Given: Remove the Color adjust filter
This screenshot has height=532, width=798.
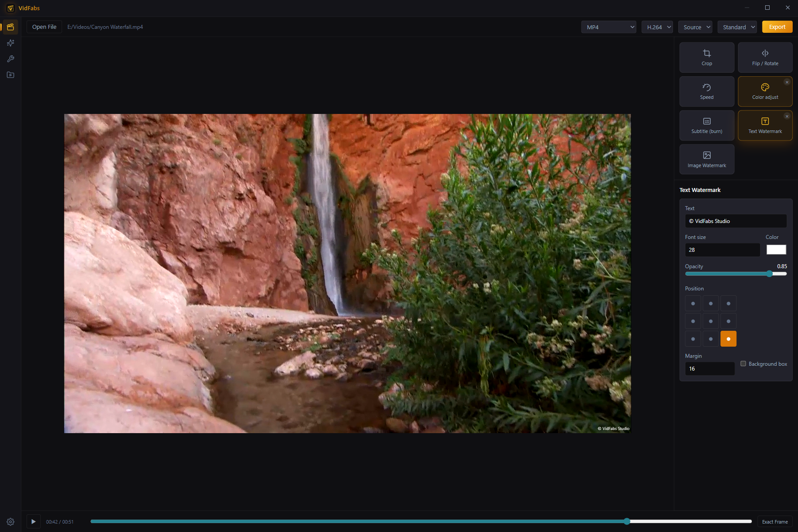Looking at the screenshot, I should (x=787, y=82).
